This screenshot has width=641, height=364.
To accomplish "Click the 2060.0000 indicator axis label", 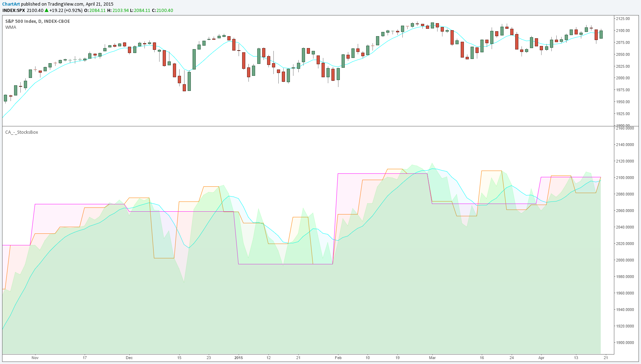I will [x=625, y=211].
